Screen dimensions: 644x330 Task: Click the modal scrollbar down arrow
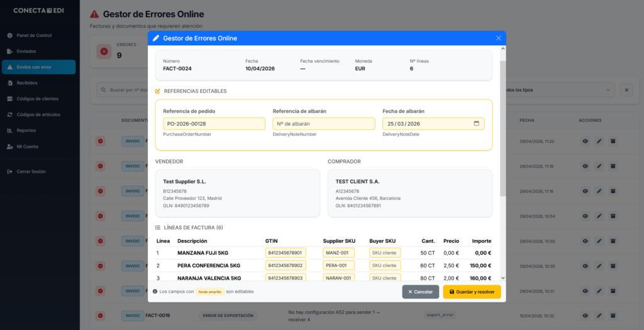pos(503,278)
